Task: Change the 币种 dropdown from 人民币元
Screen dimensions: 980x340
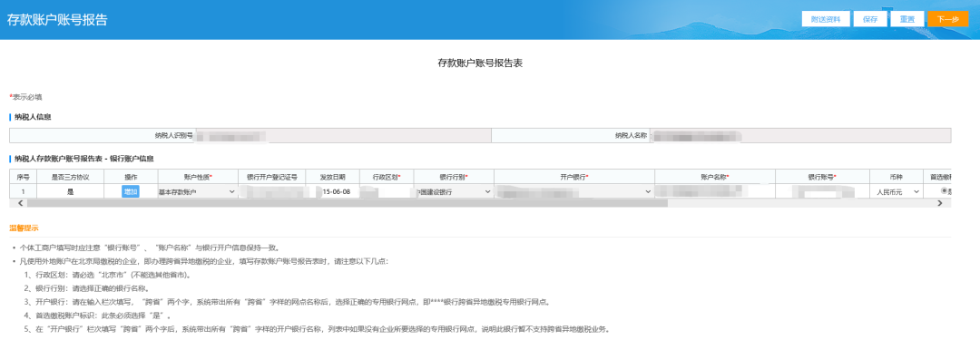Action: point(898,192)
